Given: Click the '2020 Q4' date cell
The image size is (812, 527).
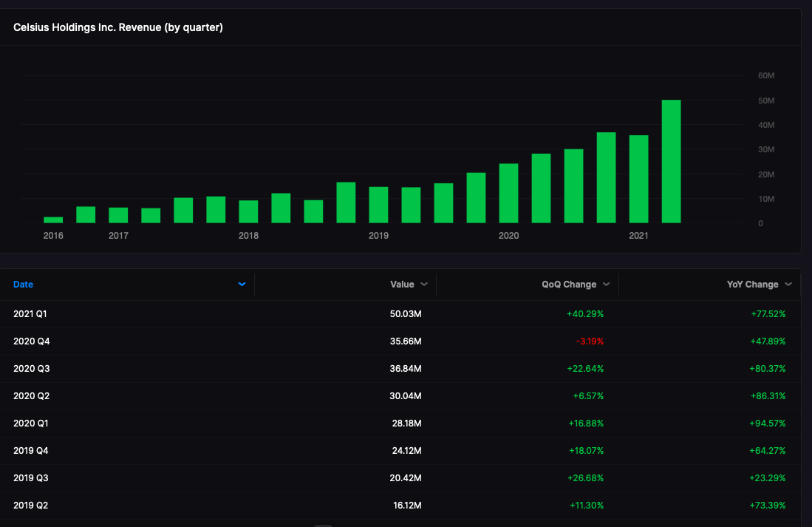Looking at the screenshot, I should coord(32,341).
